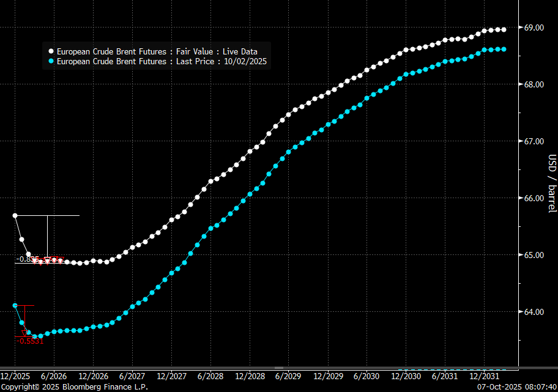Click the 66.00 price axis label
This screenshot has width=558, height=392.
pos(534,198)
